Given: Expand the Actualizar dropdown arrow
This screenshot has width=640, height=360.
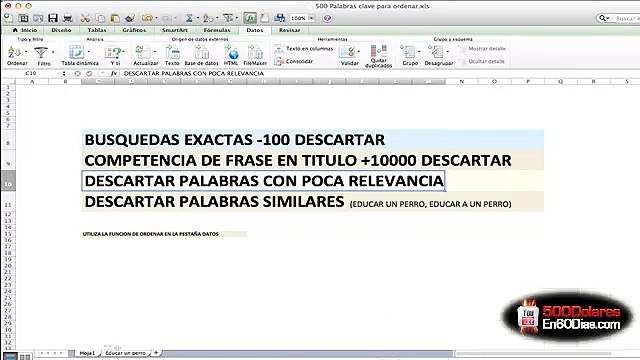Looking at the screenshot, I should pos(155,52).
